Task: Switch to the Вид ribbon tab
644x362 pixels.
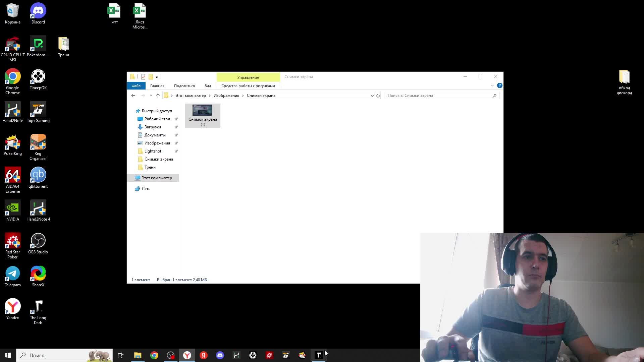Action: click(208, 86)
